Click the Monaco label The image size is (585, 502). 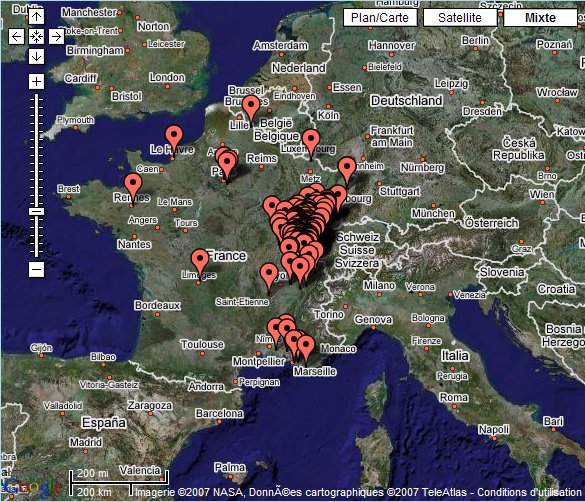click(338, 348)
